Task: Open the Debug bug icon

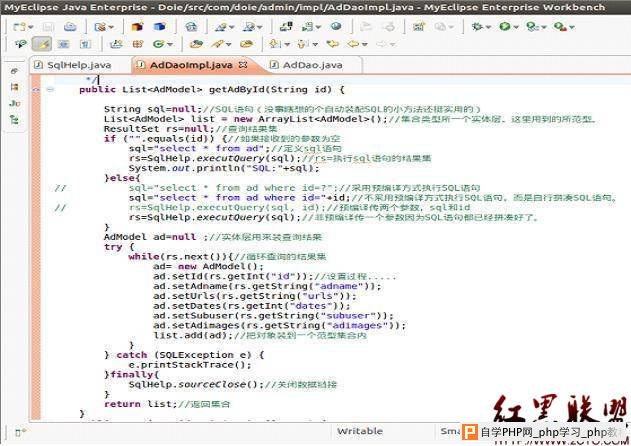Action: [478, 26]
